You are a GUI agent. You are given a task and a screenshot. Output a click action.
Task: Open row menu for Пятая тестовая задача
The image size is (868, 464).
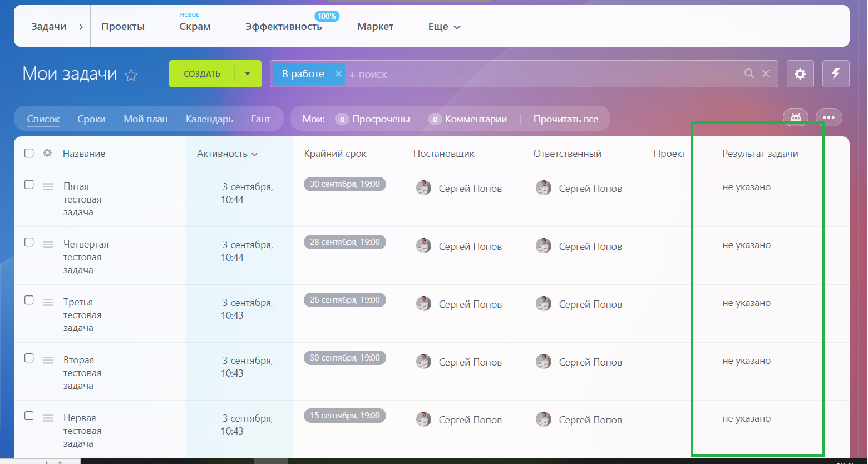[48, 186]
